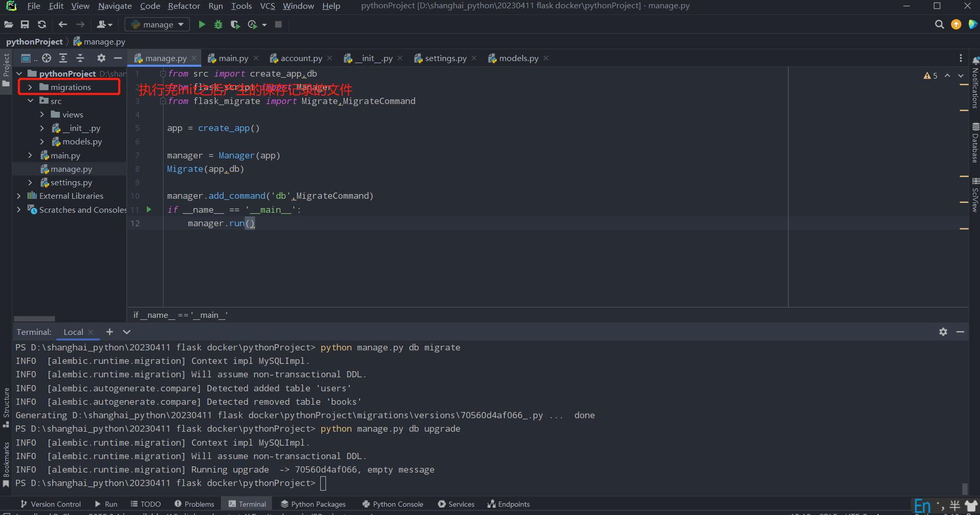Open the Refactor menu
The width and height of the screenshot is (980, 515).
pyautogui.click(x=184, y=6)
